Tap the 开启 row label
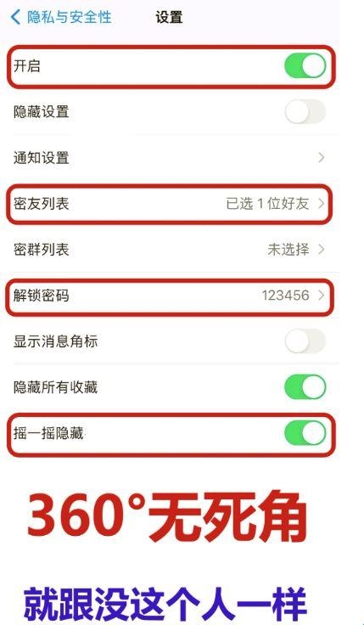The width and height of the screenshot is (364, 625). tap(26, 65)
